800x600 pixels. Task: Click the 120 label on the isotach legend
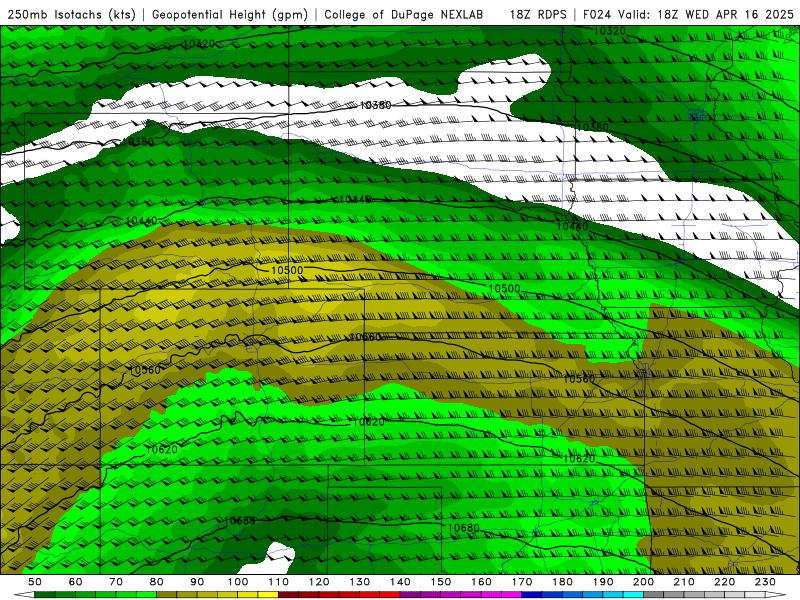tap(319, 582)
